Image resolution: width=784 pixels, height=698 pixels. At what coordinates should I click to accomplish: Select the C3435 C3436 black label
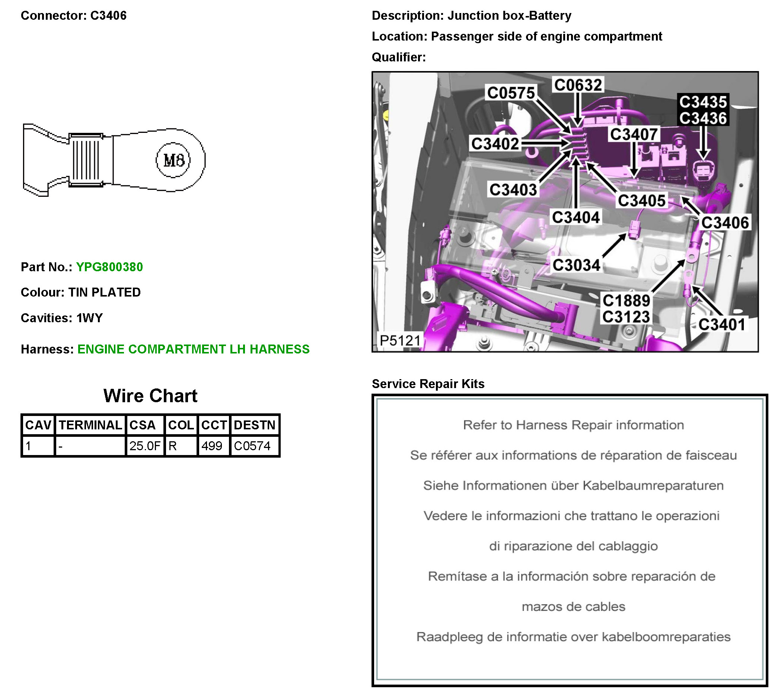[702, 110]
